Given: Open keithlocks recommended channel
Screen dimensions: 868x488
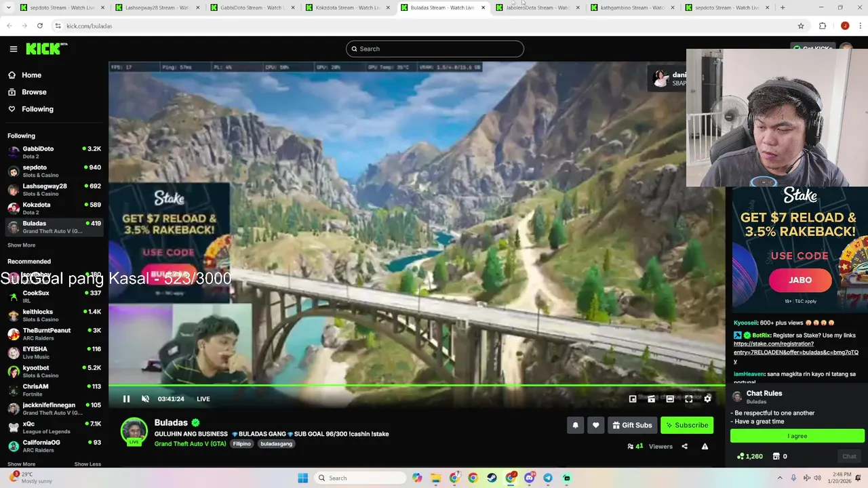Looking at the screenshot, I should 54,315.
